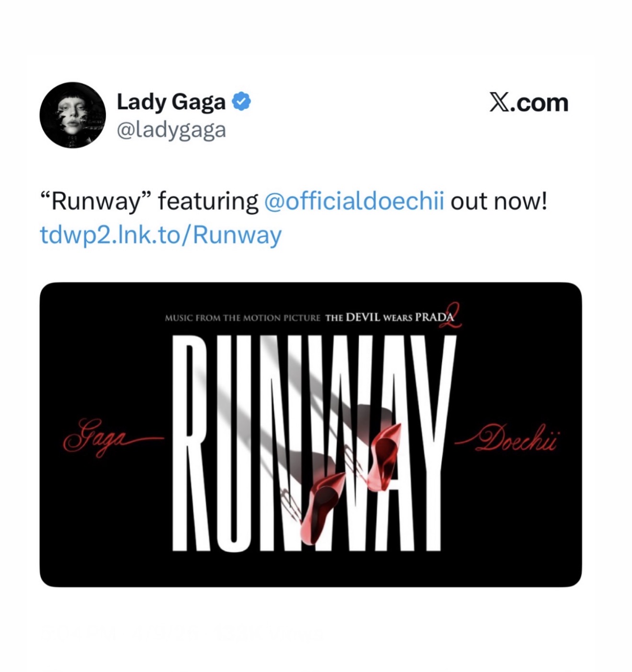Open the black Runway cover art image

pos(311,434)
